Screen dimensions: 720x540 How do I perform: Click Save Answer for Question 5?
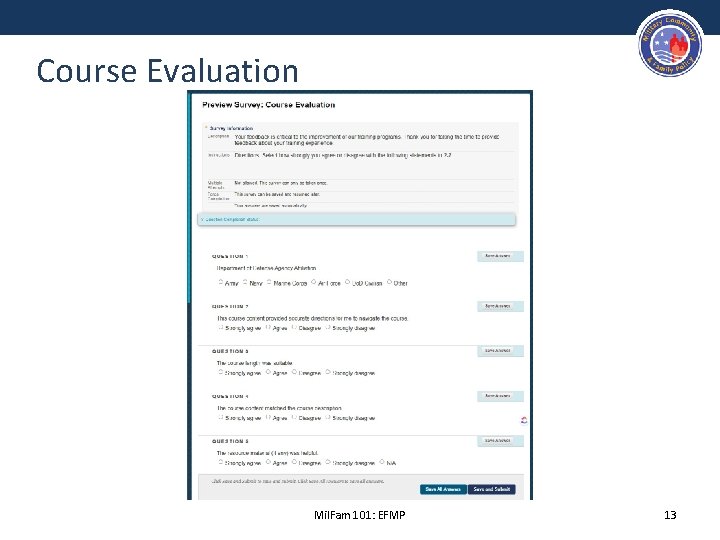point(500,441)
